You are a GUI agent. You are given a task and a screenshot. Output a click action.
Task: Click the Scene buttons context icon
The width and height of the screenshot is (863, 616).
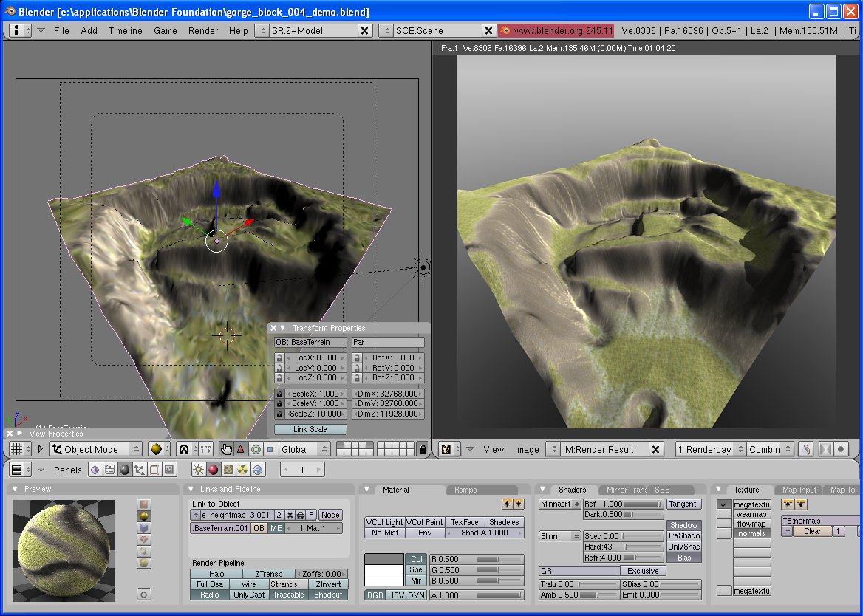[169, 470]
